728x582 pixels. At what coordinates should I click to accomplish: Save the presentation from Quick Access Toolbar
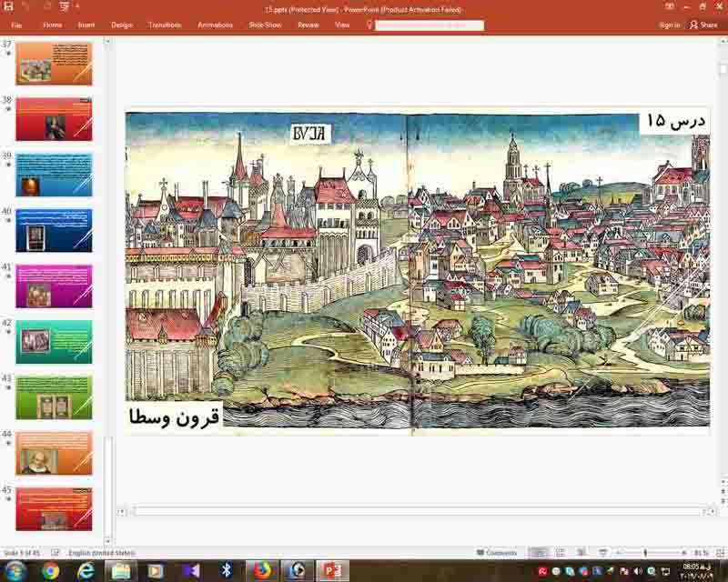(x=8, y=7)
